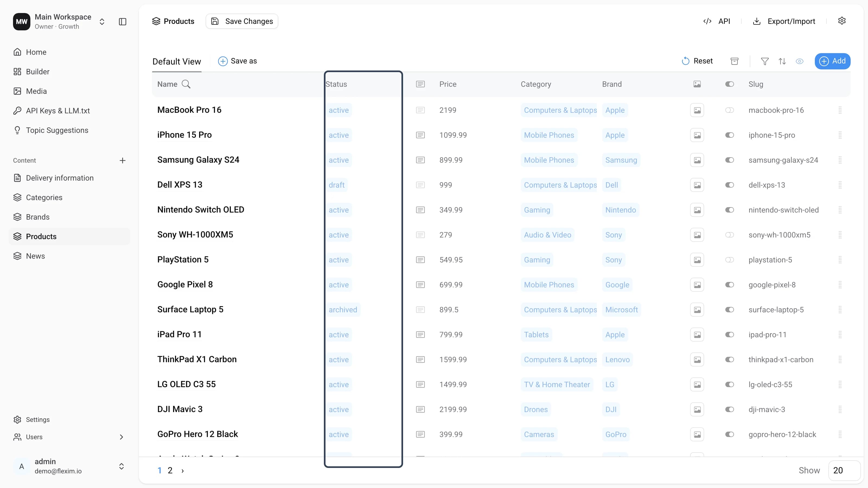Toggle switch for iPhone 15 Pro
Image resolution: width=868 pixels, height=488 pixels.
click(x=729, y=135)
